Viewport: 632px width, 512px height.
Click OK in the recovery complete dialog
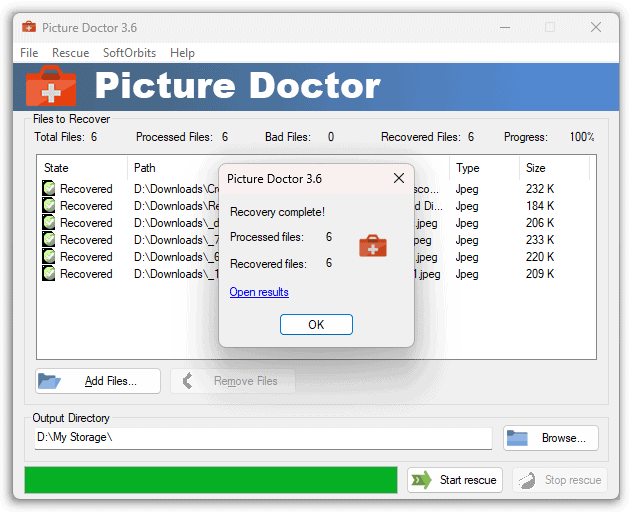tap(316, 325)
